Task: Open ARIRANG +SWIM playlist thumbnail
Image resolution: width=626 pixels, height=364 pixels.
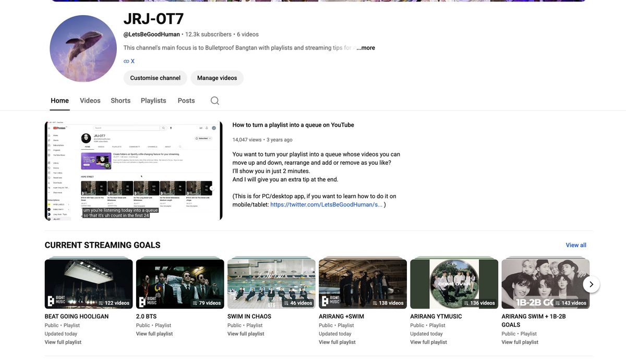Action: [363, 284]
